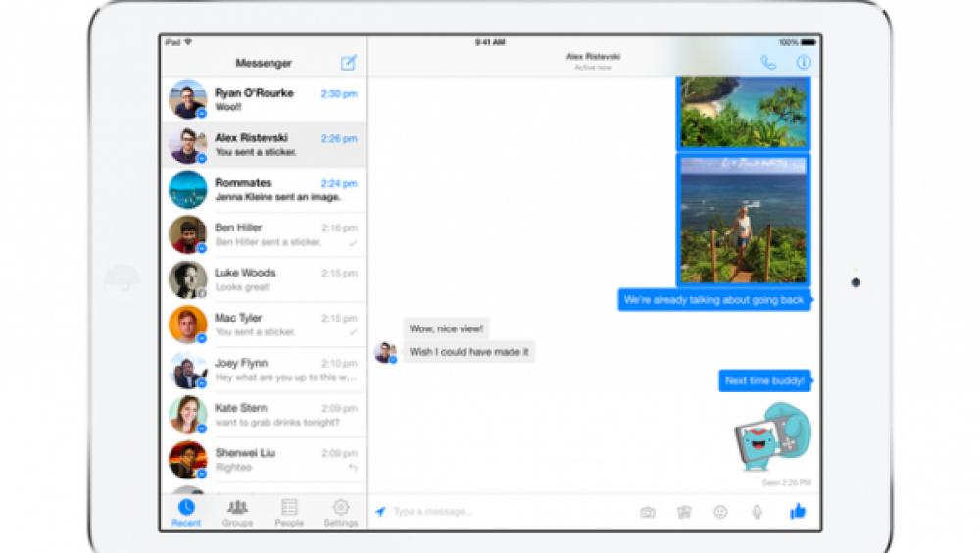Switch to the People tab
This screenshot has width=980, height=553.
click(289, 512)
